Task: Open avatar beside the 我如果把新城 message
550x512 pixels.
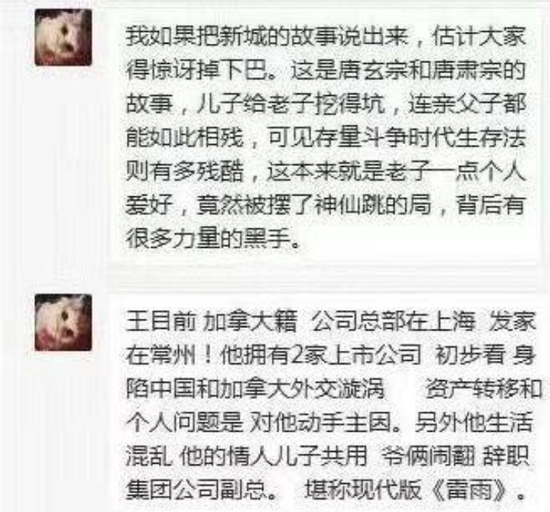Action: (63, 38)
